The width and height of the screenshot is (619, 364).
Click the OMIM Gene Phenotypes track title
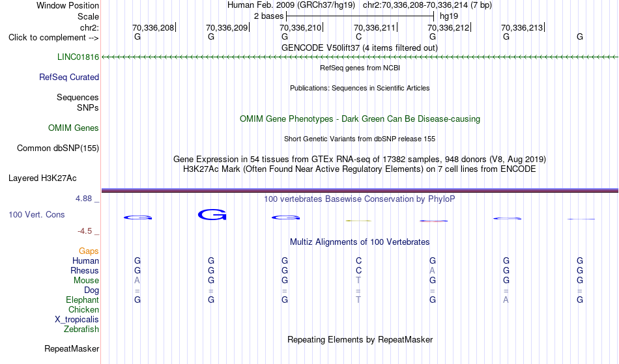pyautogui.click(x=360, y=119)
